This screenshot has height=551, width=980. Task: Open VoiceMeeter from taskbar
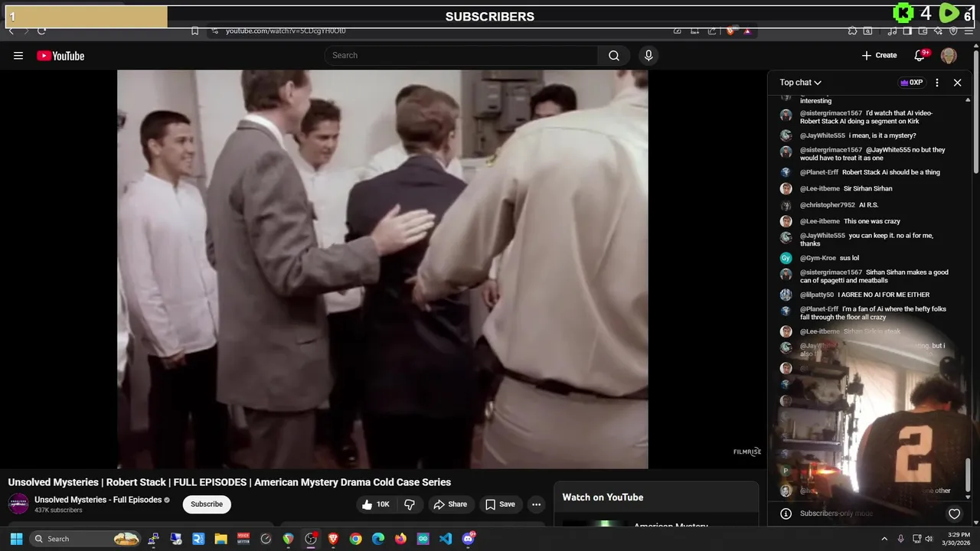243,539
